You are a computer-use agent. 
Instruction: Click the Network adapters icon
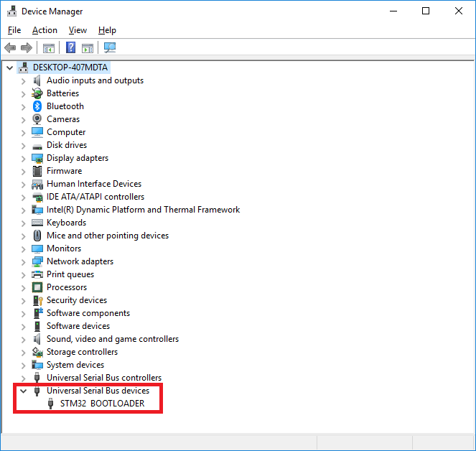click(x=37, y=261)
